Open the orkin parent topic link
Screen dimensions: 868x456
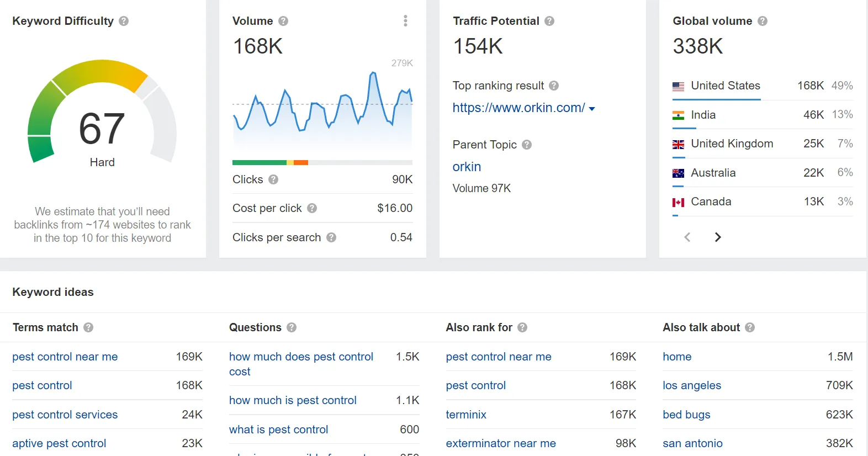coord(467,167)
